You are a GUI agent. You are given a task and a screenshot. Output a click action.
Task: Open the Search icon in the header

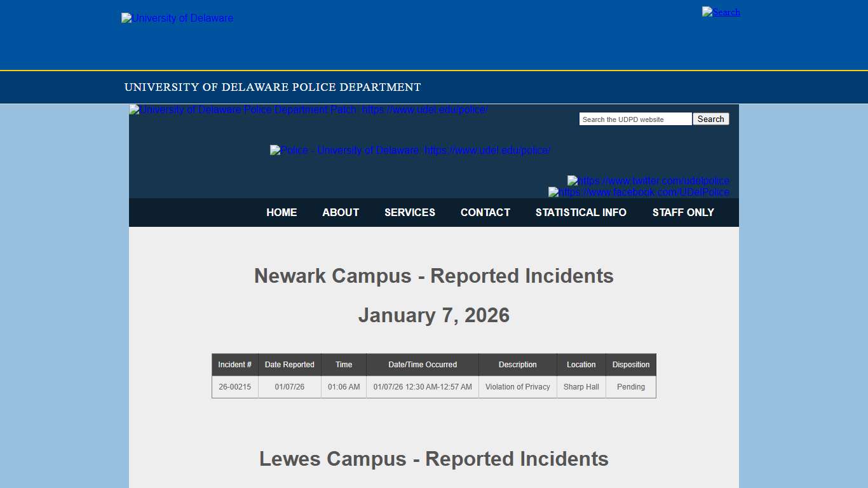click(721, 11)
